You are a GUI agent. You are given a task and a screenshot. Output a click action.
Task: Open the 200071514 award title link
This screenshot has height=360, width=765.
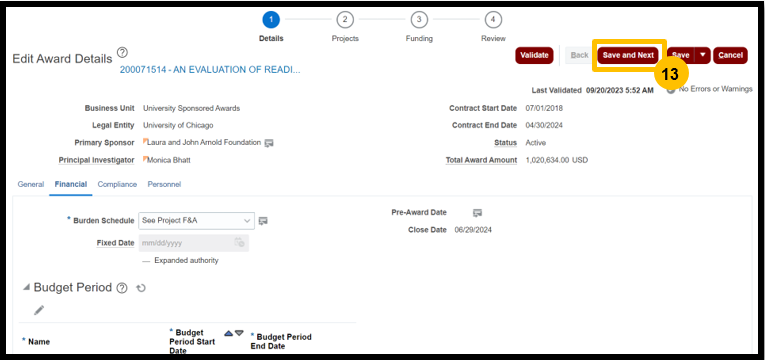[x=210, y=70]
